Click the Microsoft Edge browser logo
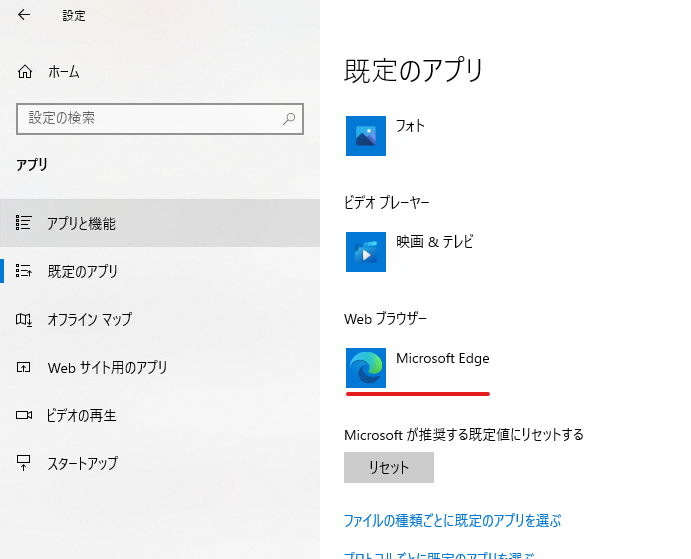Screen dimensions: 691x559 366,368
